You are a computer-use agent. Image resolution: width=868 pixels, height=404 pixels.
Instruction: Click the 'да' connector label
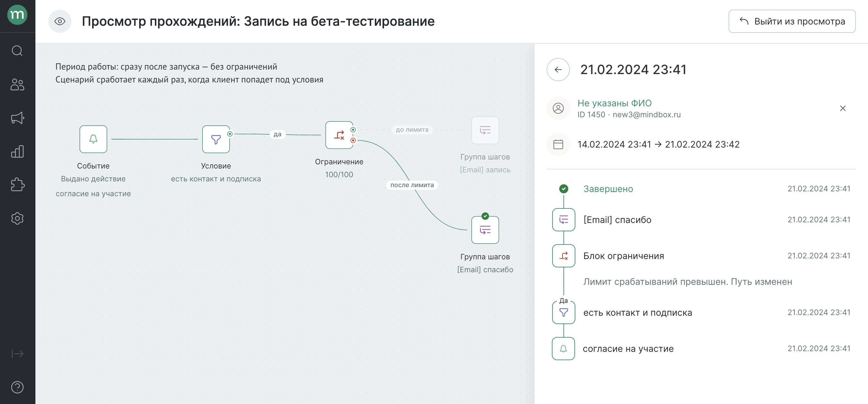[x=277, y=134]
